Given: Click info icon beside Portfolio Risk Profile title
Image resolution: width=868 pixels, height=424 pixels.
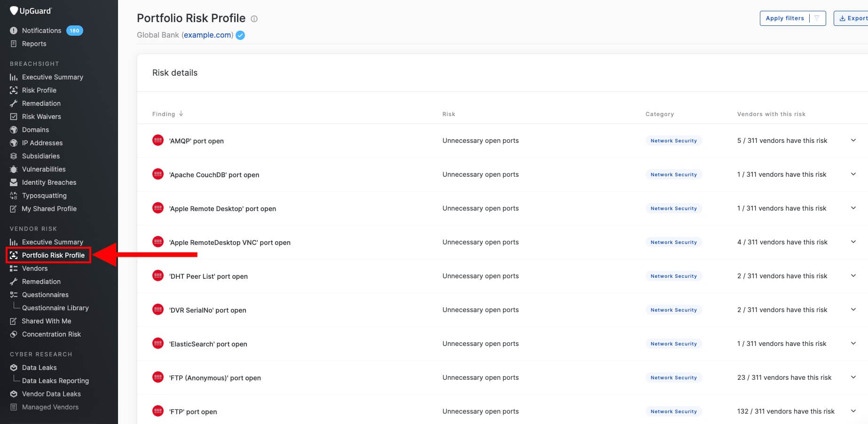Looking at the screenshot, I should (x=254, y=19).
